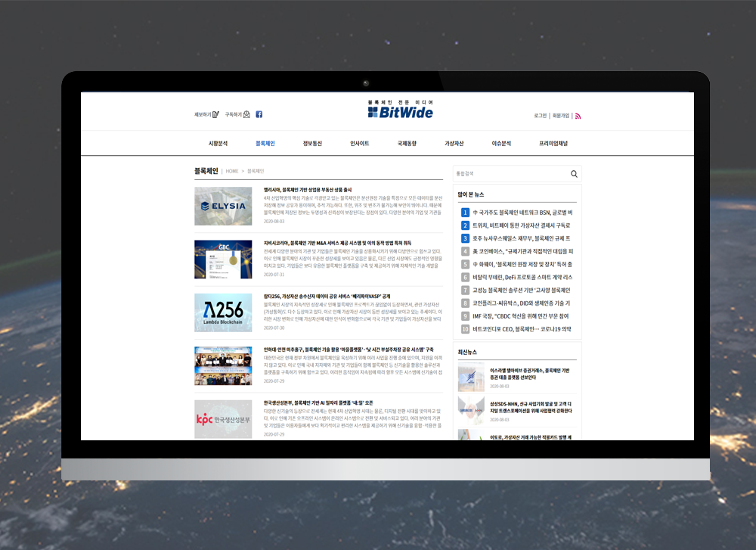This screenshot has height=550, width=756.
Task: Open ranked news 트위치, 비트페이 통한 가상자산
Action: (521, 225)
